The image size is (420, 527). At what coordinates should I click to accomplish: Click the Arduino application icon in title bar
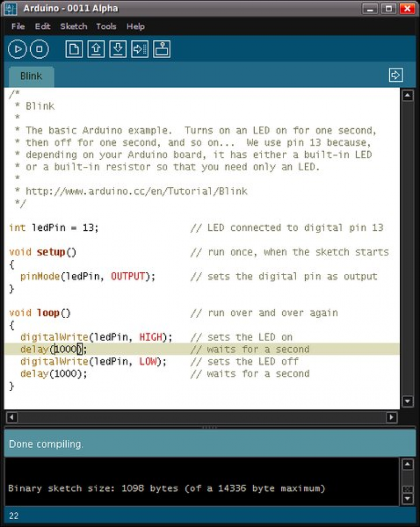click(11, 9)
